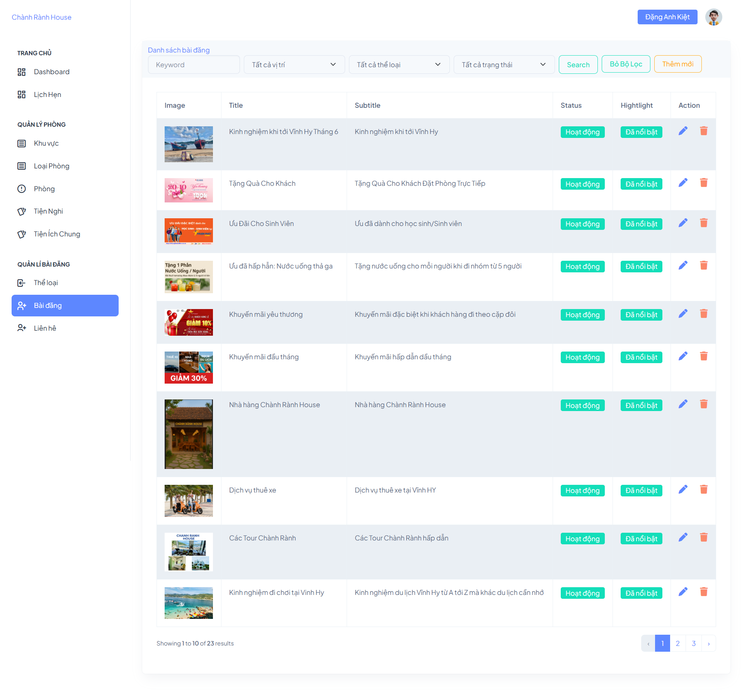Click pencil icon for Dịch vụ thuê xe
This screenshot has height=700, width=742.
(x=683, y=489)
